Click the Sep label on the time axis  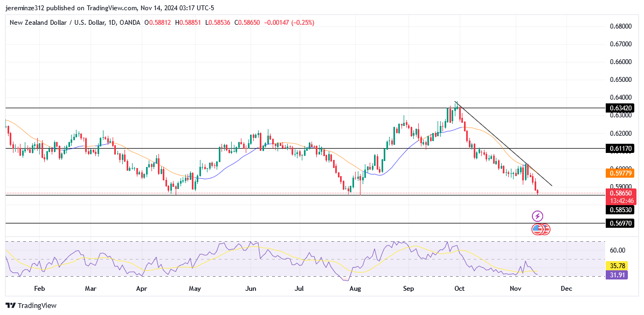(408, 289)
